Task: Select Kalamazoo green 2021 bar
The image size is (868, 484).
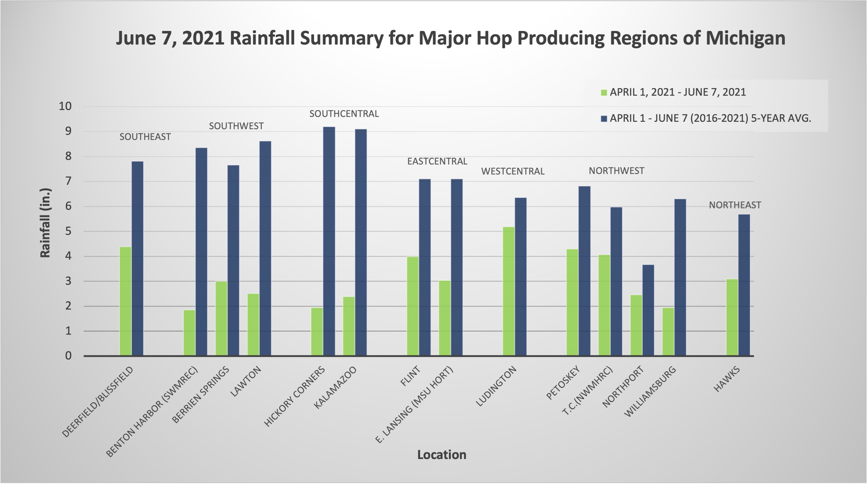Action: point(349,326)
